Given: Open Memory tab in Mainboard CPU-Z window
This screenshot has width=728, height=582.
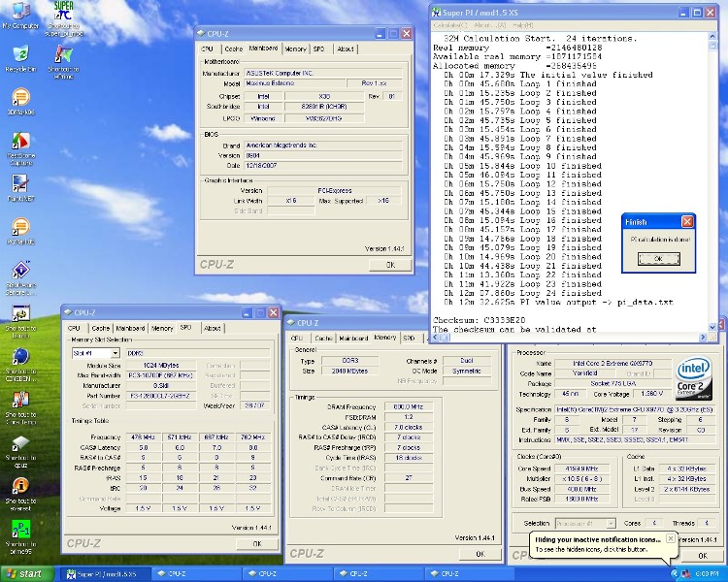Looking at the screenshot, I should point(295,48).
